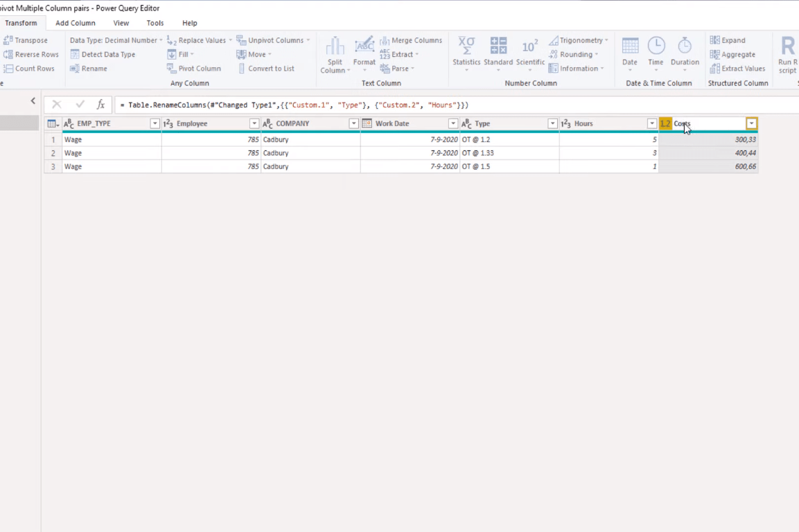Click Convert to List
799x532 pixels.
click(267, 69)
